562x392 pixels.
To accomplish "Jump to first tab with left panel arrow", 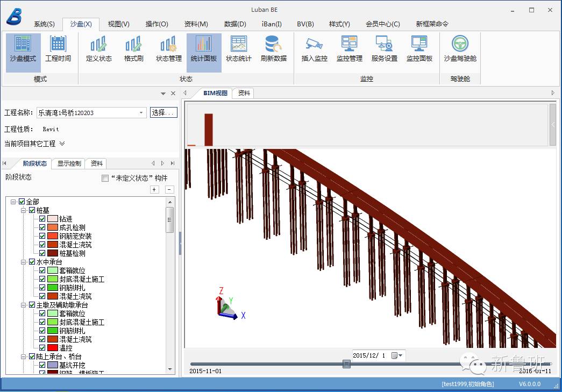I will coord(4,163).
